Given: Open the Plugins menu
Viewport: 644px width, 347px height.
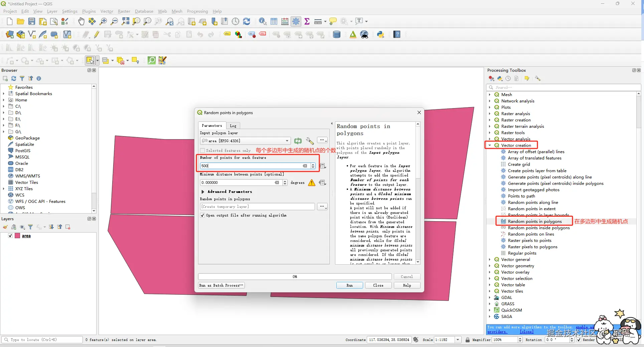Looking at the screenshot, I should (x=89, y=11).
